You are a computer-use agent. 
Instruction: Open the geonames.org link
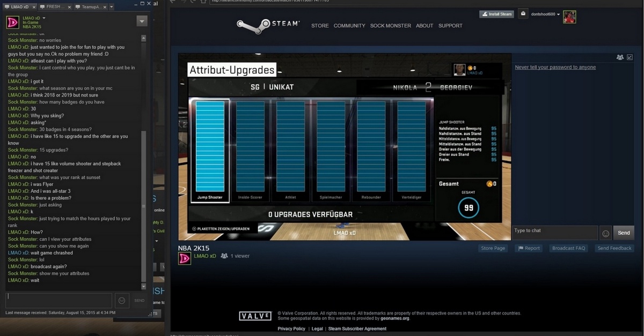395,318
